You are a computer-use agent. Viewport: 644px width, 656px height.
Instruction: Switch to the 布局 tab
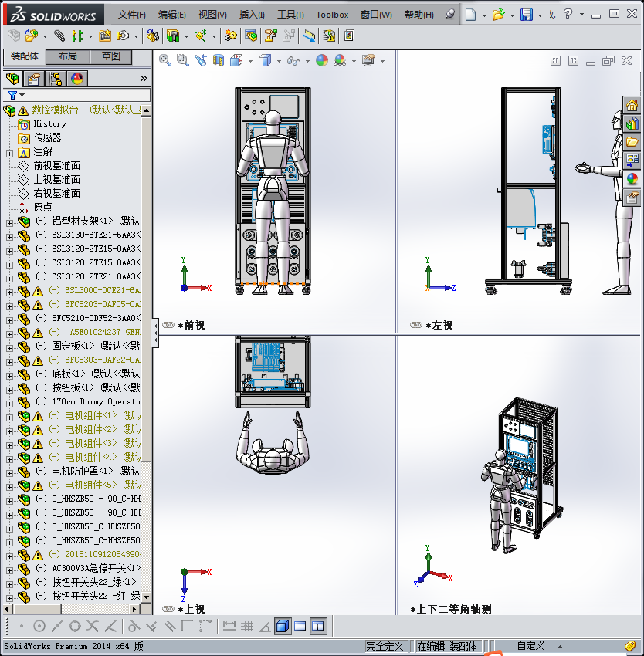pos(67,56)
